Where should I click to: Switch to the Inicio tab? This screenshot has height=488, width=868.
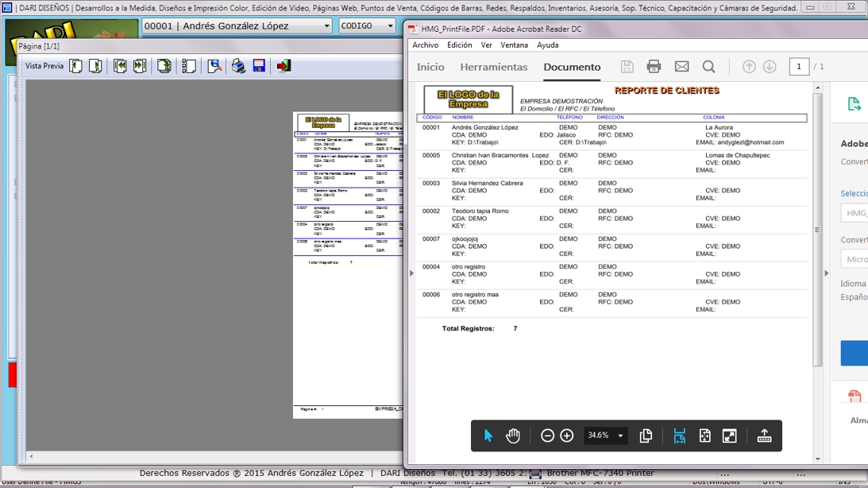pyautogui.click(x=430, y=67)
